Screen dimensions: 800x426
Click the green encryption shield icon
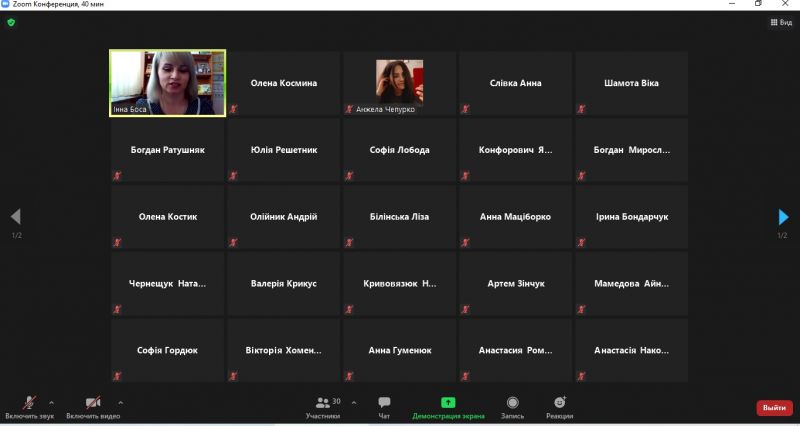[11, 22]
